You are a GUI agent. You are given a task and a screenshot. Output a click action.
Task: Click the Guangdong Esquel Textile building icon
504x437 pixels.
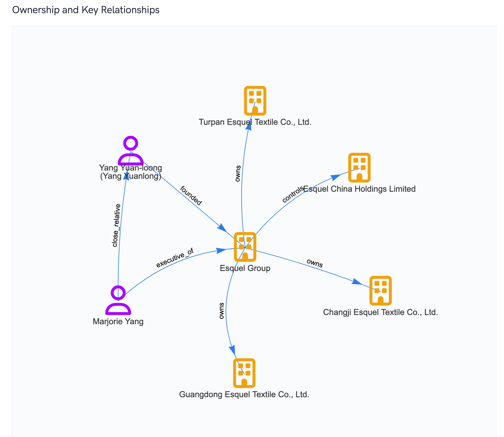click(244, 373)
